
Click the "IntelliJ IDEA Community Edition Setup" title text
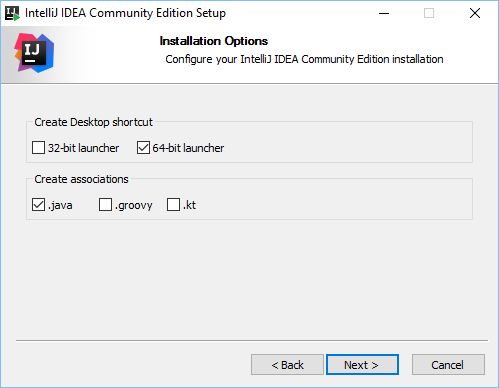pos(125,13)
